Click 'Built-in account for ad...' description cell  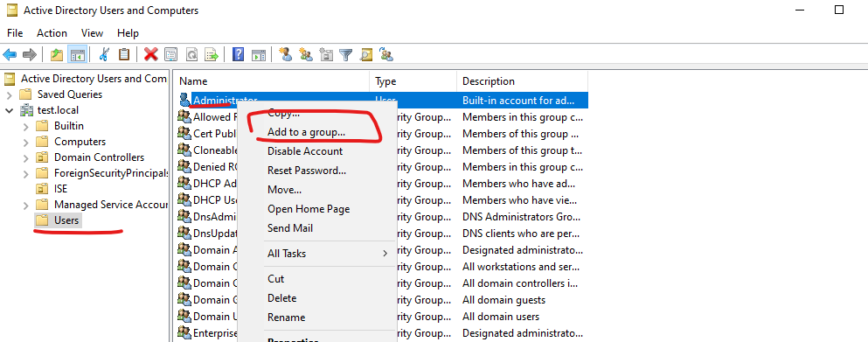pyautogui.click(x=518, y=101)
